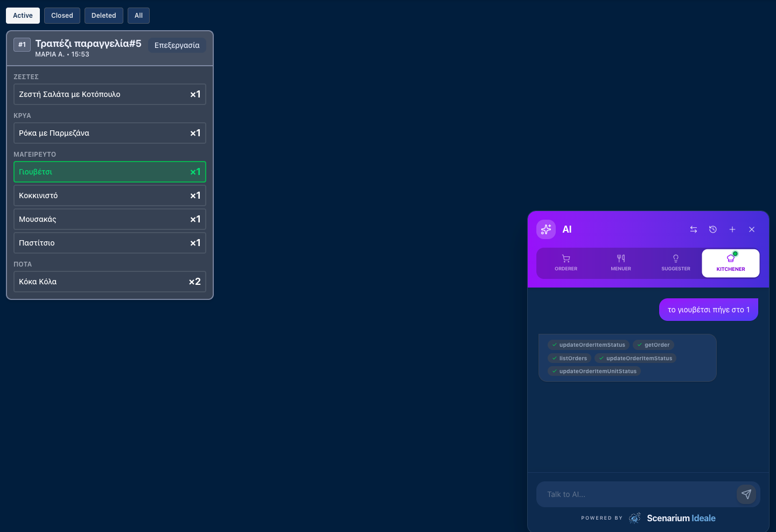Show Closed orders filter
The height and width of the screenshot is (532, 776).
62,16
